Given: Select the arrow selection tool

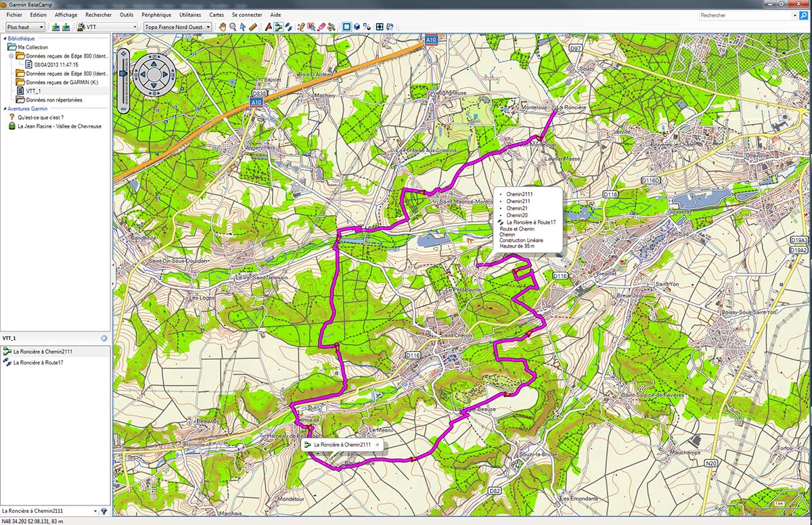Looking at the screenshot, I should (242, 27).
